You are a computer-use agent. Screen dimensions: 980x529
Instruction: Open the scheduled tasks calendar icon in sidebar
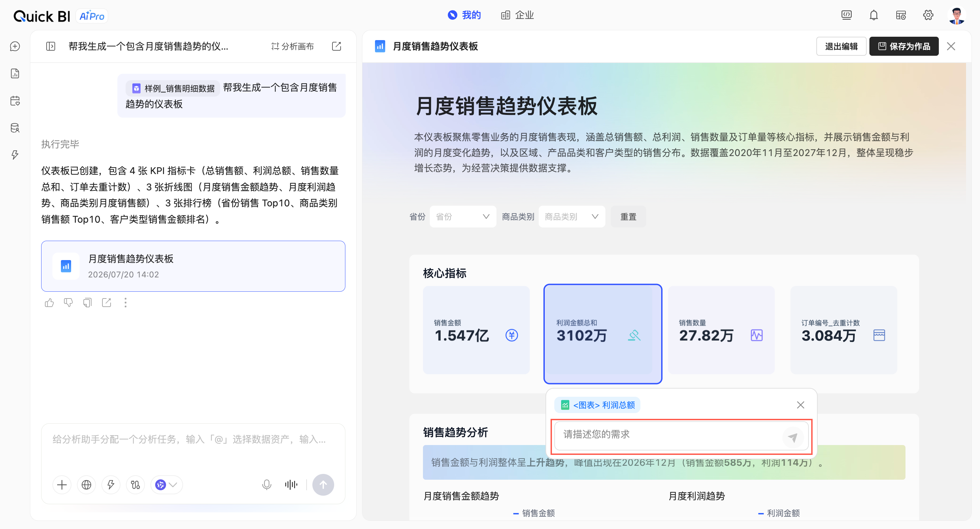15,101
